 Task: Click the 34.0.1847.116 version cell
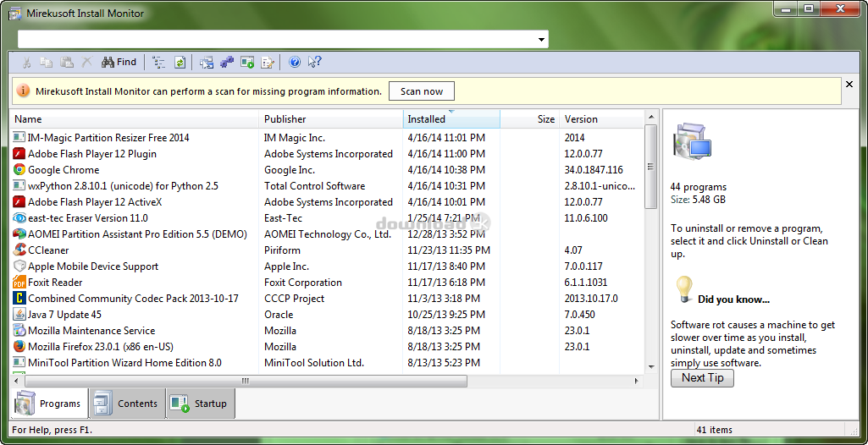[594, 170]
